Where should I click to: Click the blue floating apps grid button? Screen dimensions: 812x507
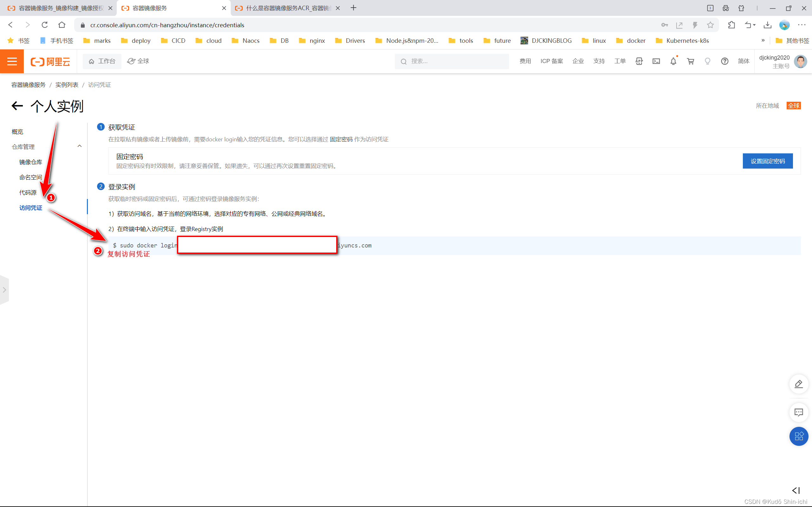[x=799, y=436]
